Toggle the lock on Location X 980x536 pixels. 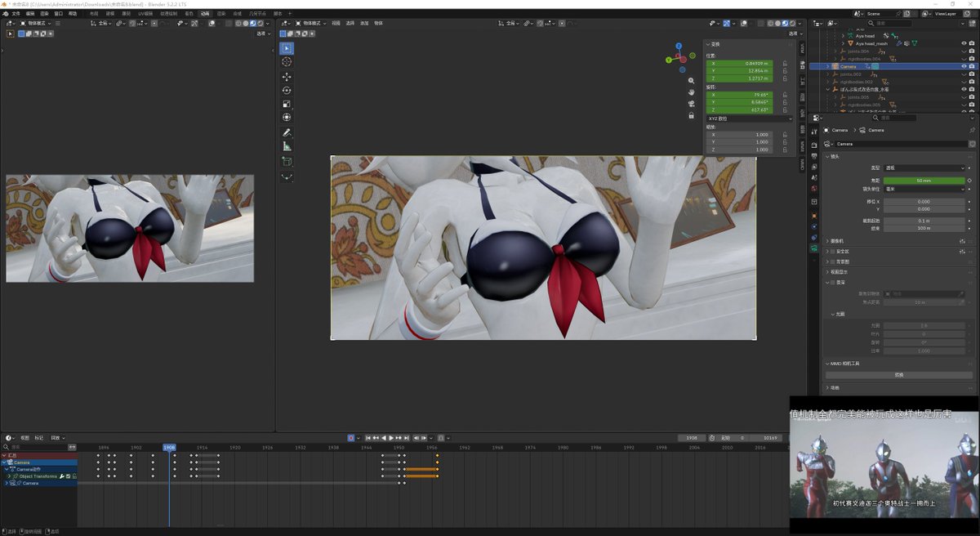click(785, 63)
